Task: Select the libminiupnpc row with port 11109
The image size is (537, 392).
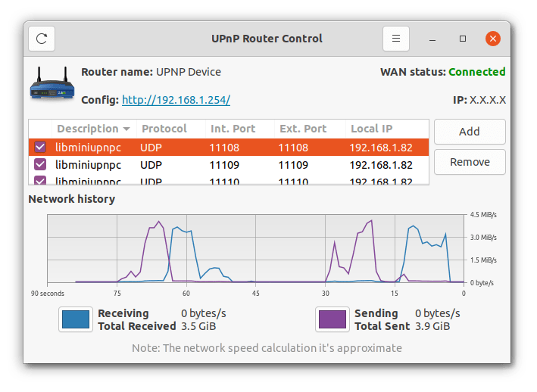Action: pyautogui.click(x=229, y=165)
